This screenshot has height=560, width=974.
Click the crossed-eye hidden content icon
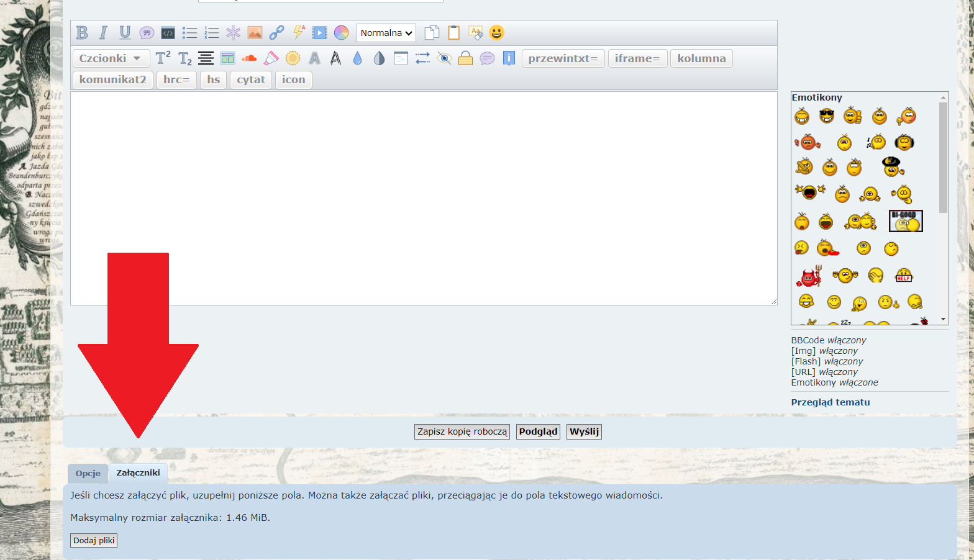tap(444, 58)
